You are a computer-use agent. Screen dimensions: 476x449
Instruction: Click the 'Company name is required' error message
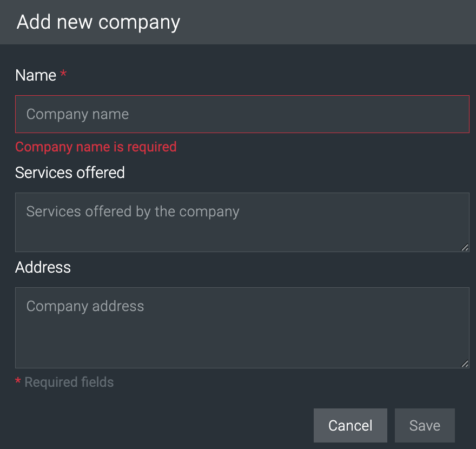click(96, 147)
